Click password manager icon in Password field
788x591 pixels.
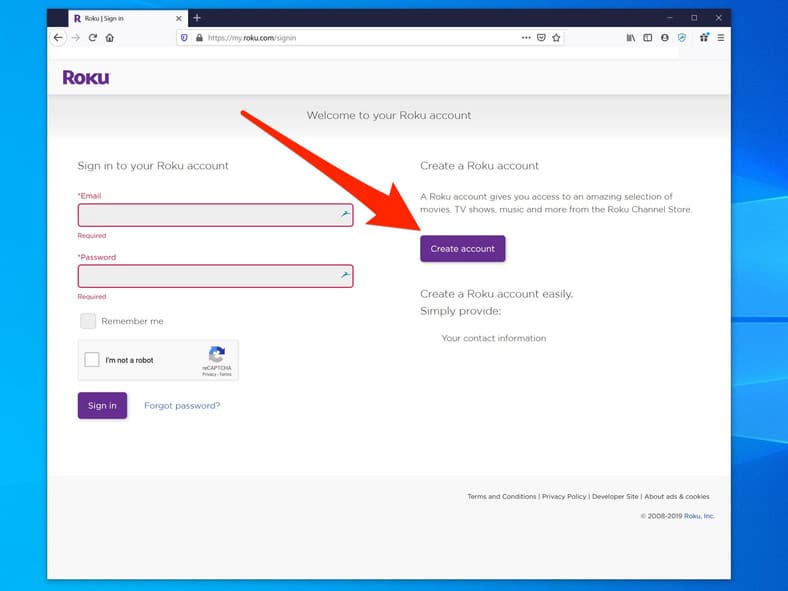pyautogui.click(x=345, y=275)
